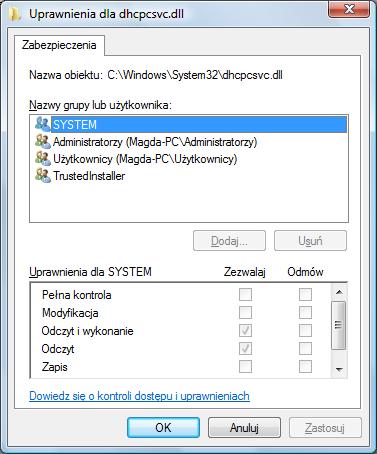Check Odmów box for Odczyt
377x454 pixels.
[305, 349]
